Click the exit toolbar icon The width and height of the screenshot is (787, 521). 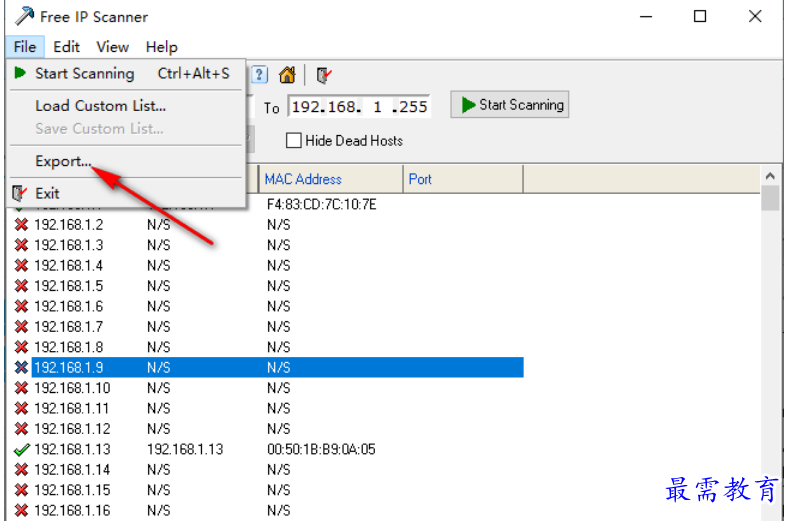pos(324,75)
